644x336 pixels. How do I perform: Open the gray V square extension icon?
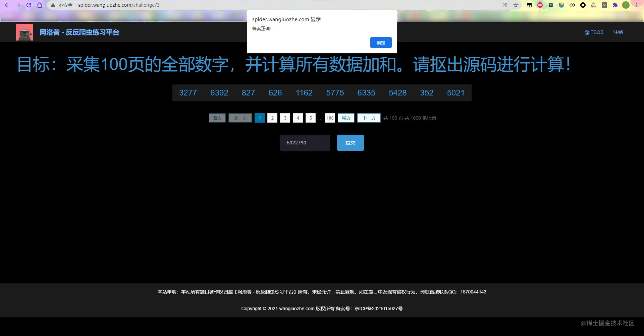[604, 5]
